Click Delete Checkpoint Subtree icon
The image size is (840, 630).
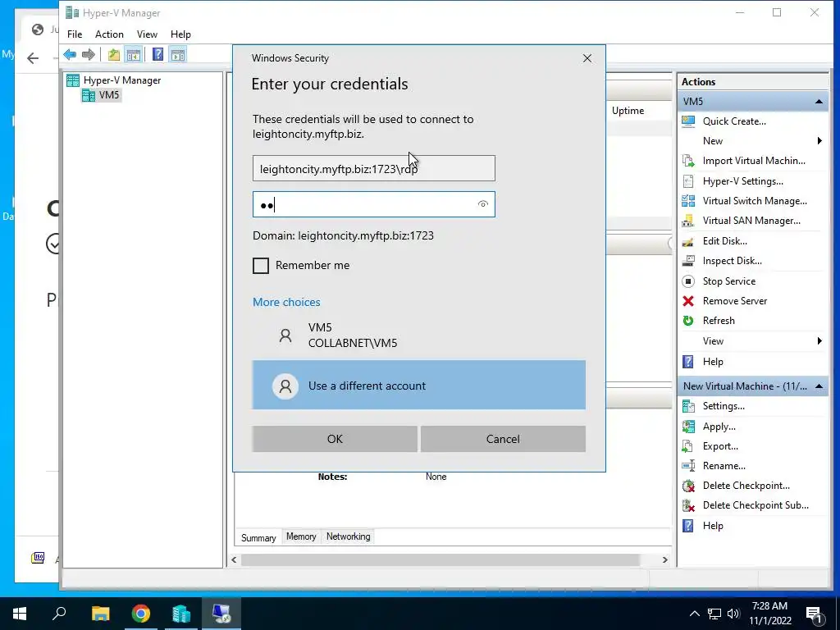click(x=688, y=505)
